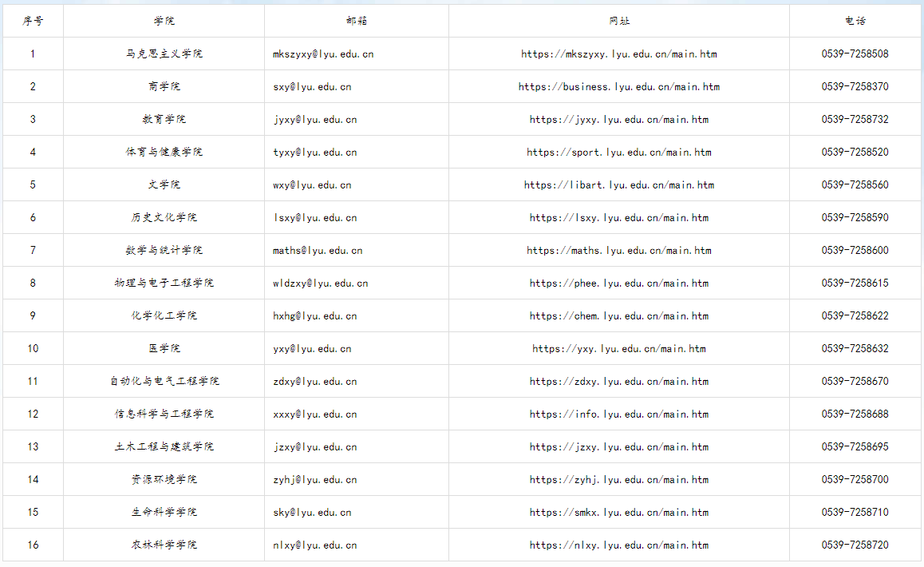Click phone number 0539-7258508
Screen dimensions: 924x567
pos(855,54)
